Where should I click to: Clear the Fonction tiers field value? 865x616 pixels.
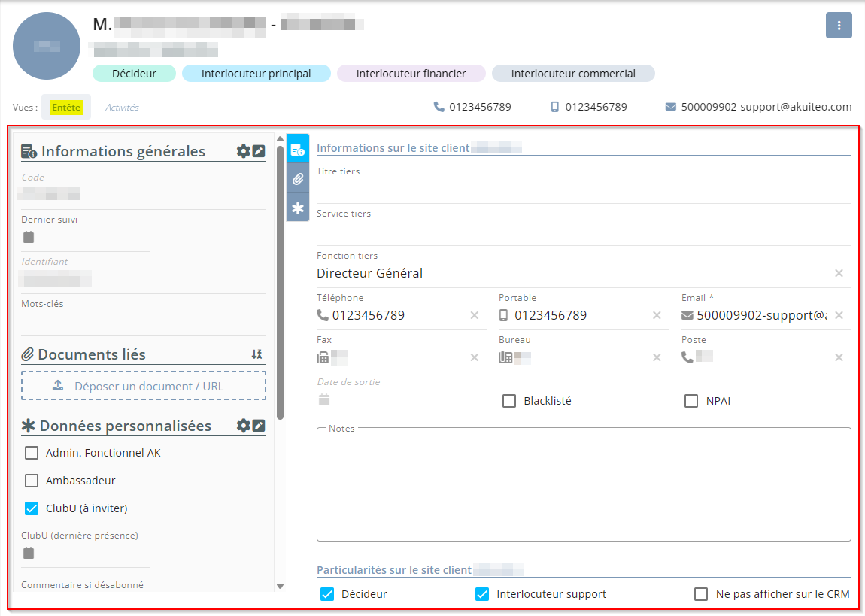point(839,273)
